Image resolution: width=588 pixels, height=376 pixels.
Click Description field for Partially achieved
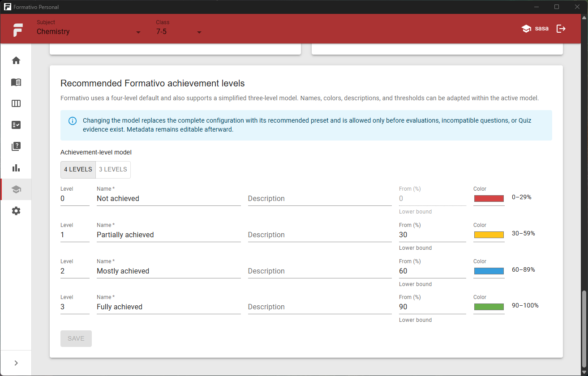(320, 235)
